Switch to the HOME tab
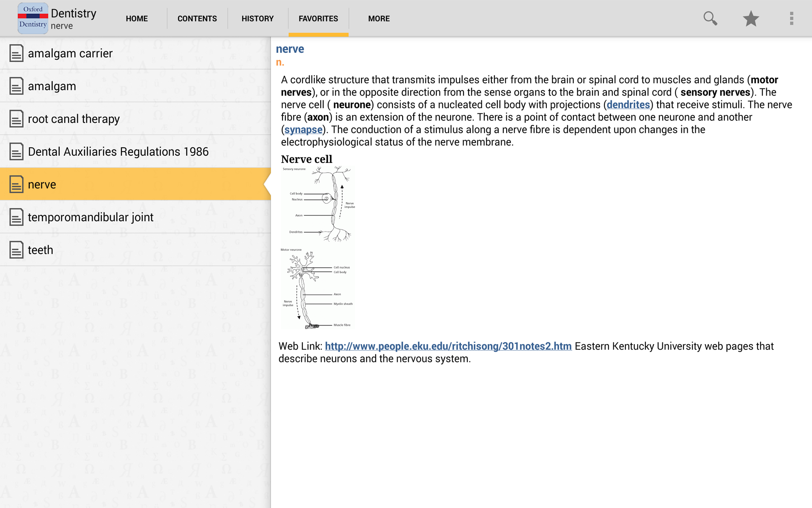Viewport: 812px width, 508px height. coord(137,19)
